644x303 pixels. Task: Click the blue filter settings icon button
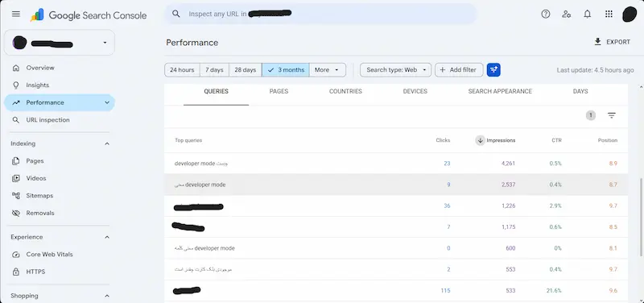pyautogui.click(x=493, y=70)
